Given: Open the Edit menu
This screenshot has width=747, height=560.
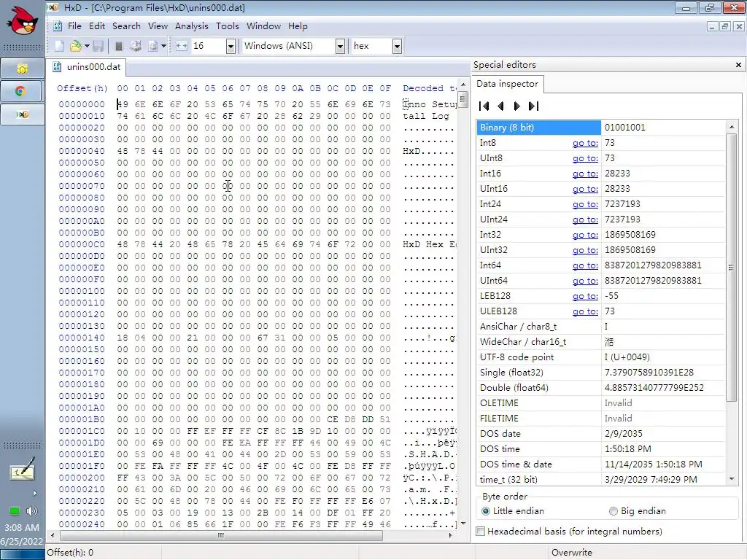Looking at the screenshot, I should point(97,26).
